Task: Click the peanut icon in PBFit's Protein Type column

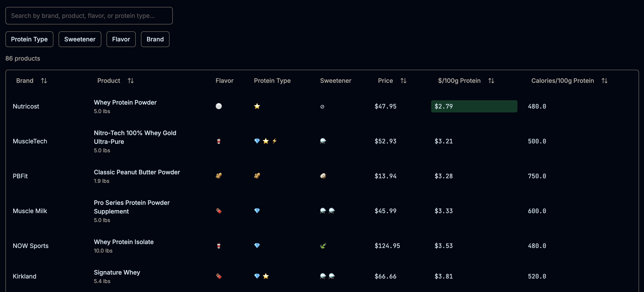Action: pos(257,176)
